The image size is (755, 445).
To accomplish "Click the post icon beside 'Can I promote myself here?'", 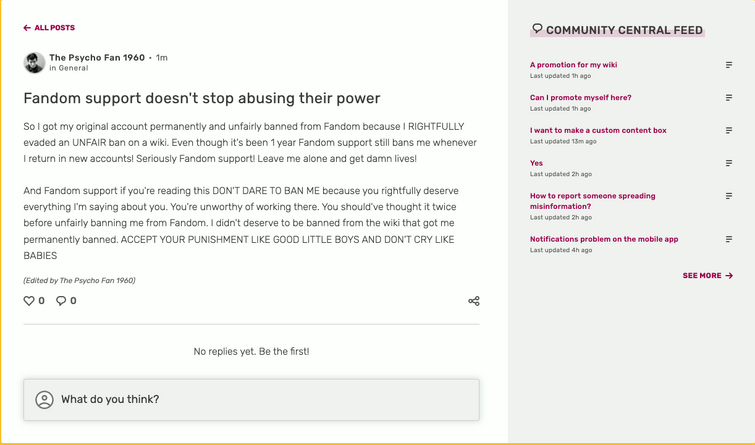I will click(729, 98).
